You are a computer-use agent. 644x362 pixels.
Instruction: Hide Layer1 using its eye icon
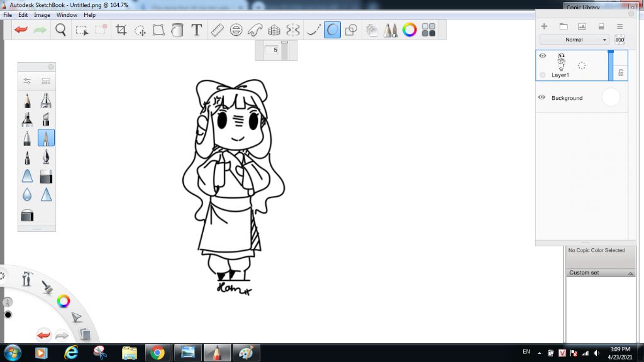tap(543, 56)
